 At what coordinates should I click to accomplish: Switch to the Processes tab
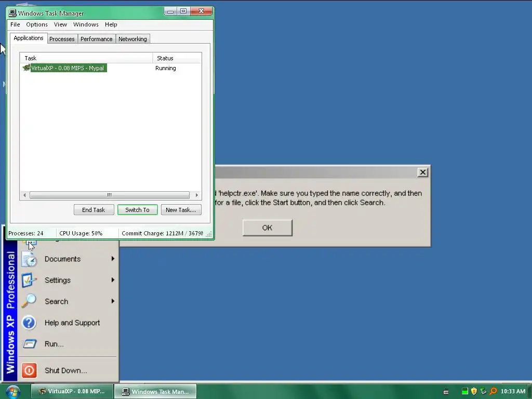pyautogui.click(x=62, y=39)
